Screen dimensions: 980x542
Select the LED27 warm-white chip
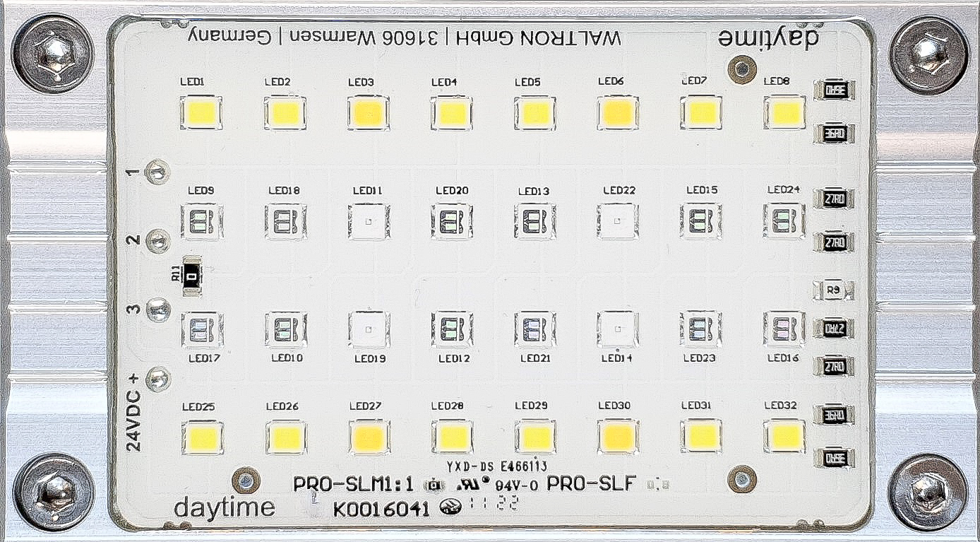point(369,437)
